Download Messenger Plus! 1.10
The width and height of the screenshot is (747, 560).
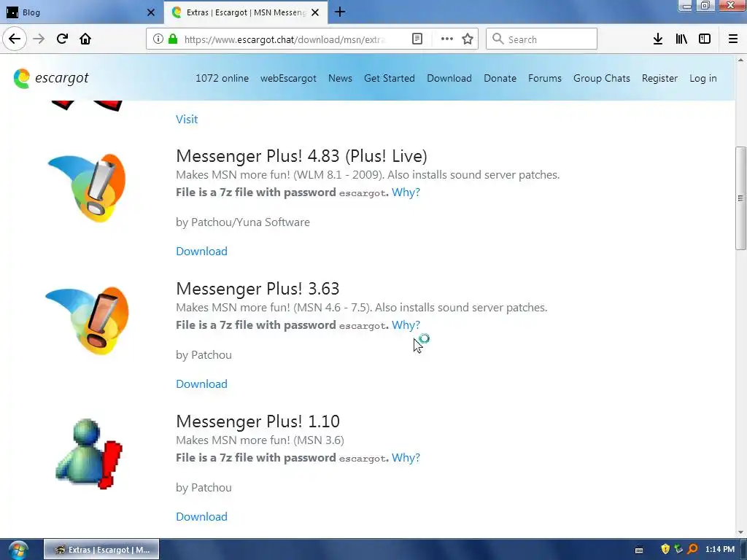[201, 517]
